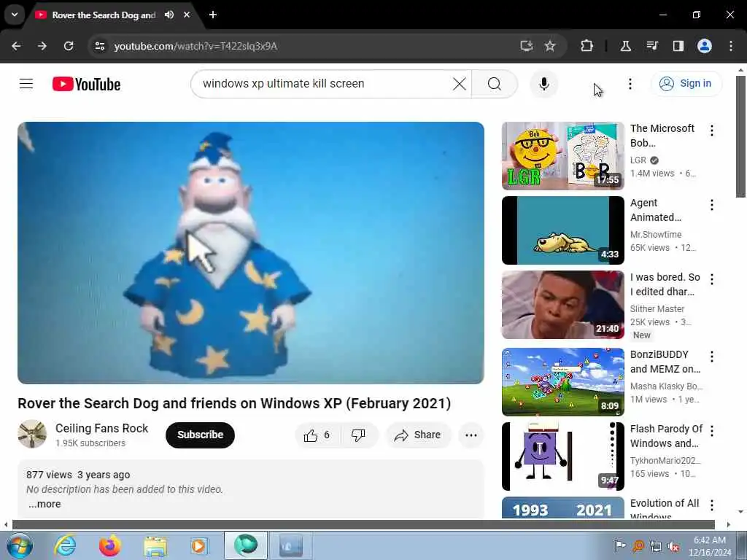Image resolution: width=747 pixels, height=560 pixels.
Task: Share this video
Action: tap(418, 435)
